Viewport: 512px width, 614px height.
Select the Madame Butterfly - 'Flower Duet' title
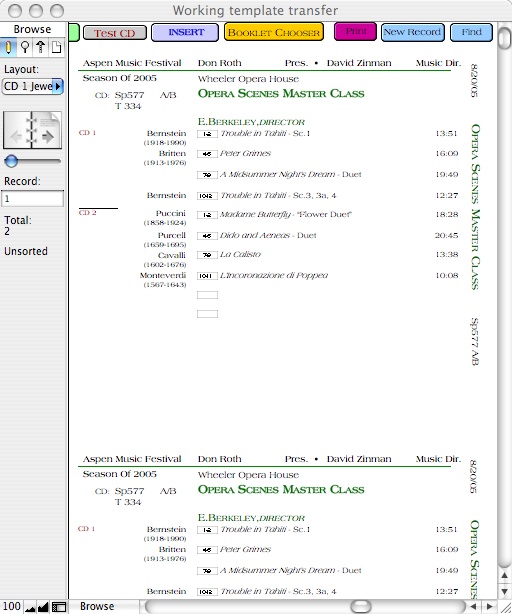(x=286, y=214)
